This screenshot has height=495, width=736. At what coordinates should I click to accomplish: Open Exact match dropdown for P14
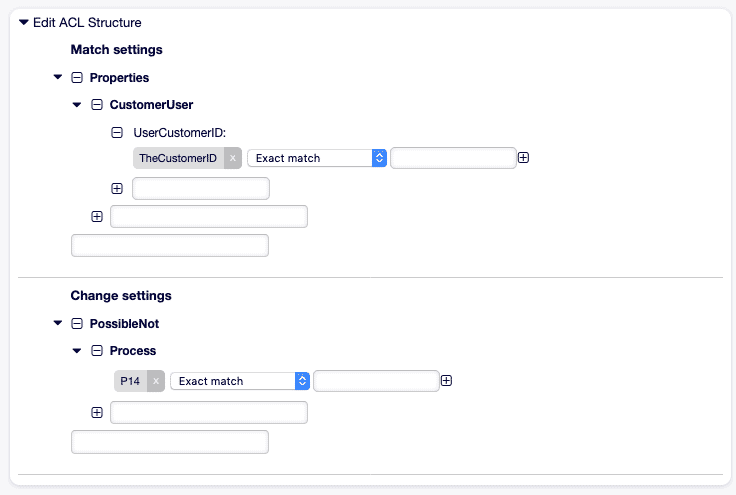240,381
